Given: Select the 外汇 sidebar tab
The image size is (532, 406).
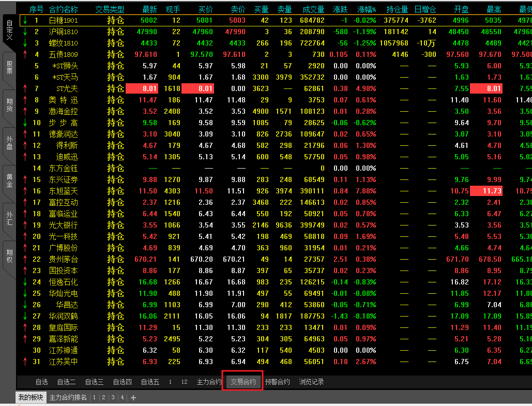Looking at the screenshot, I should pyautogui.click(x=9, y=218).
